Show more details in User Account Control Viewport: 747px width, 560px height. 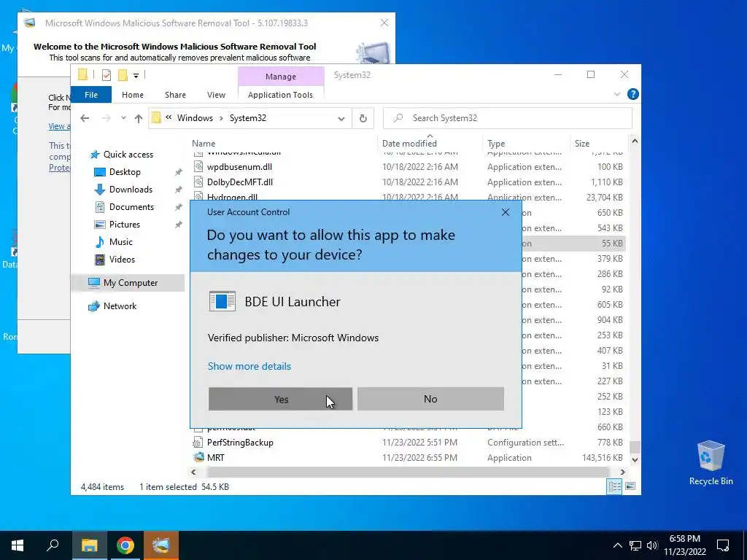[249, 366]
